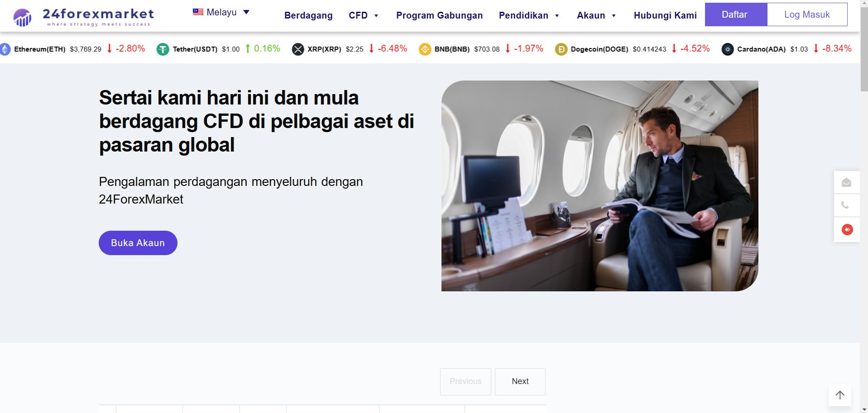
Task: Click the Ethereum coin icon
Action: tap(5, 49)
